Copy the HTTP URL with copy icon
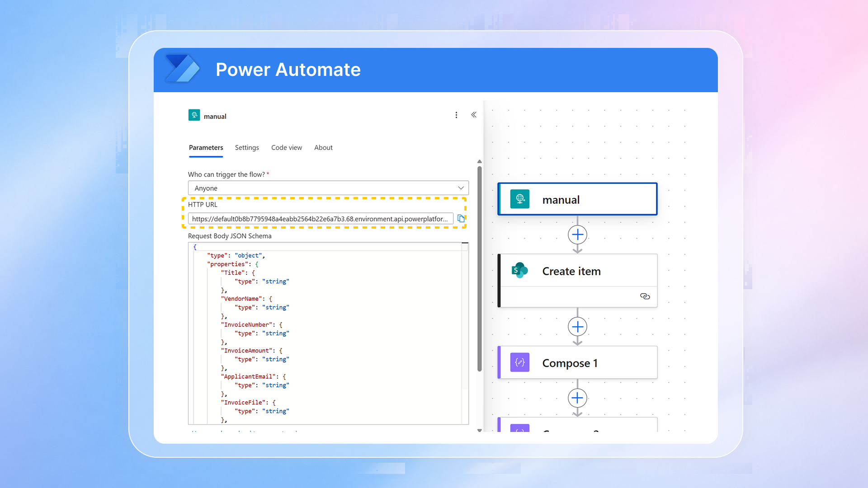868x488 pixels. pyautogui.click(x=461, y=219)
